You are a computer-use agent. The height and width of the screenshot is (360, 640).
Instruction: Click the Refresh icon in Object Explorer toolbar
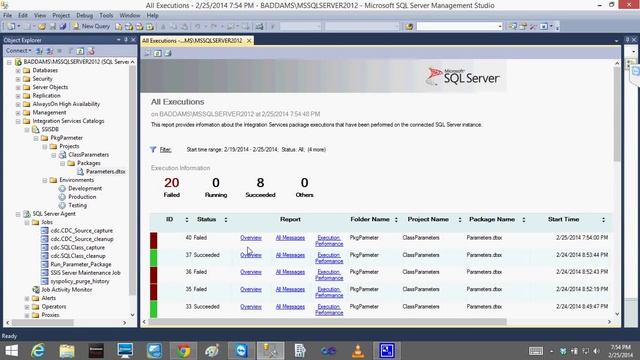tap(80, 51)
